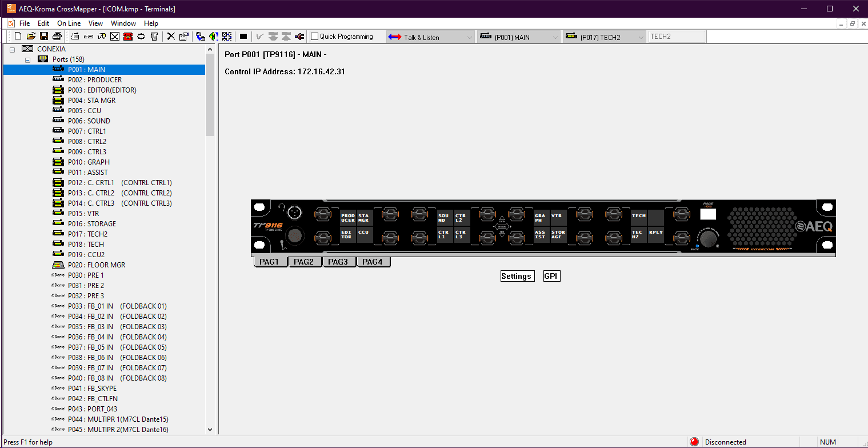
Task: Click the TECH2 text field in toolbar
Action: tap(677, 37)
